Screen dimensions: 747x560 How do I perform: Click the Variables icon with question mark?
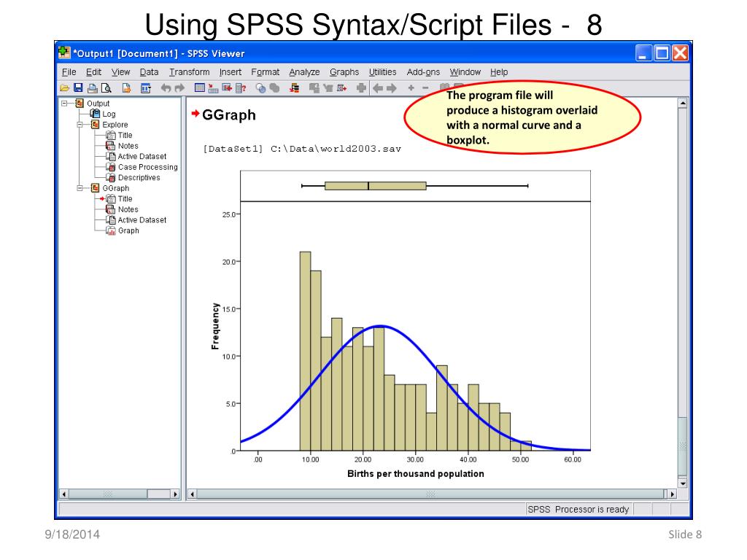(241, 87)
